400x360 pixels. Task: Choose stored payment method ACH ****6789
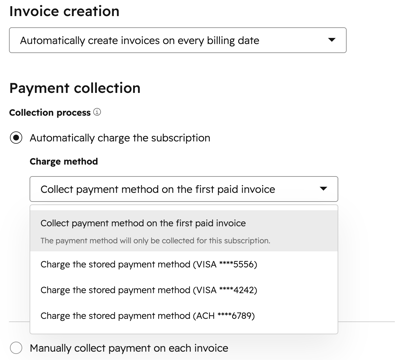184,316
